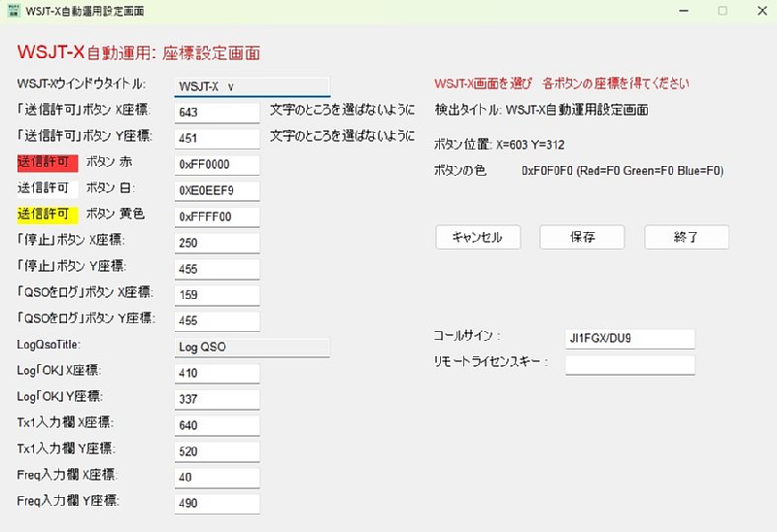Image resolution: width=777 pixels, height=532 pixels.
Task: Click the app icon in the title bar
Action: click(12, 11)
